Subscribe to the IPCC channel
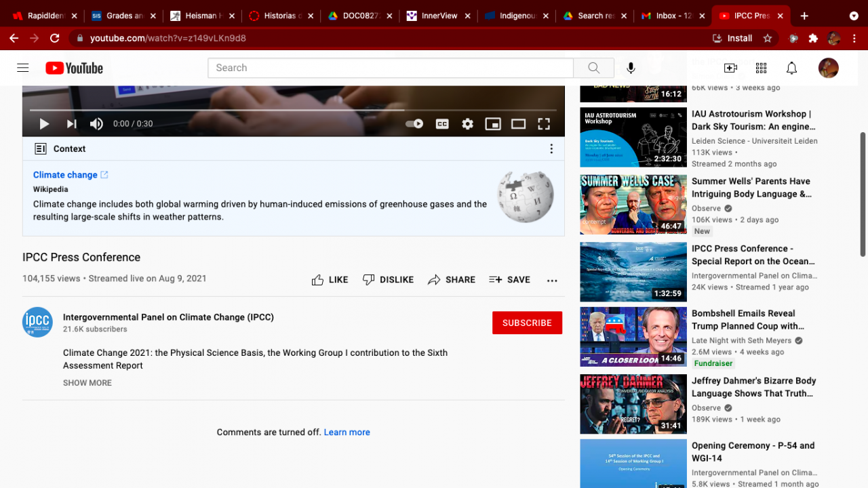Image resolution: width=868 pixels, height=488 pixels. (x=527, y=323)
